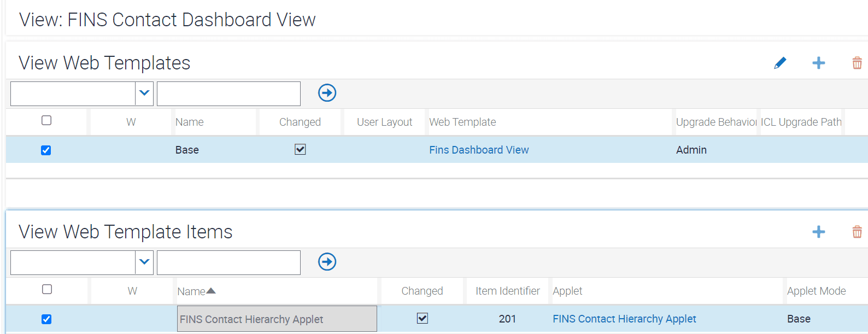Click the Changed column header in View Web Template Items
The width and height of the screenshot is (868, 334).
click(422, 291)
